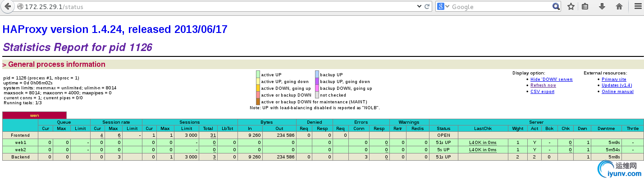644x181 pixels.
Task: Open the Updates (v1.4) link
Action: (x=617, y=85)
